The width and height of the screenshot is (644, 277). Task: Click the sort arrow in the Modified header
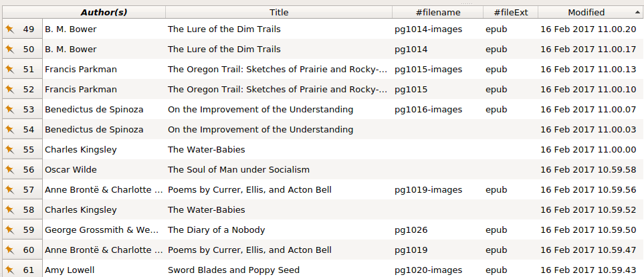tap(637, 12)
